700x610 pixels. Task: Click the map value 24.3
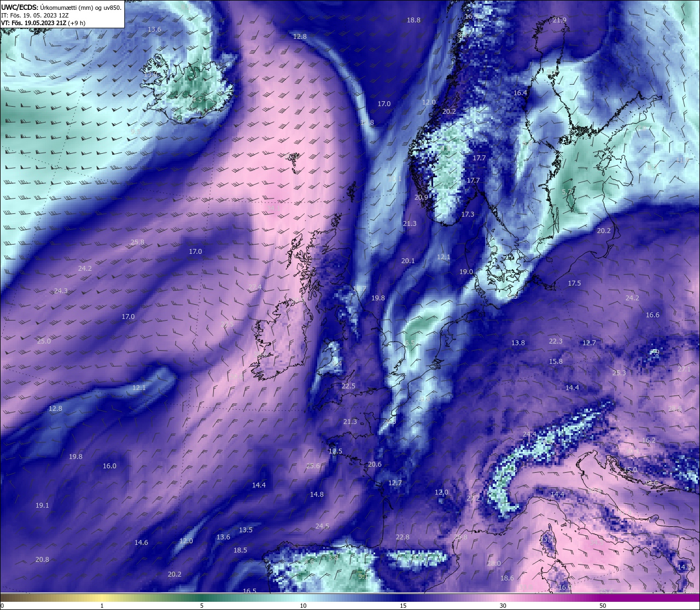point(61,291)
